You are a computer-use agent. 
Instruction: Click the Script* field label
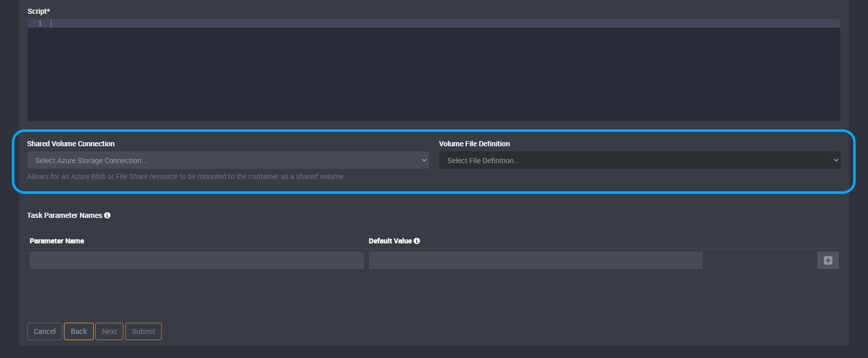pyautogui.click(x=38, y=11)
